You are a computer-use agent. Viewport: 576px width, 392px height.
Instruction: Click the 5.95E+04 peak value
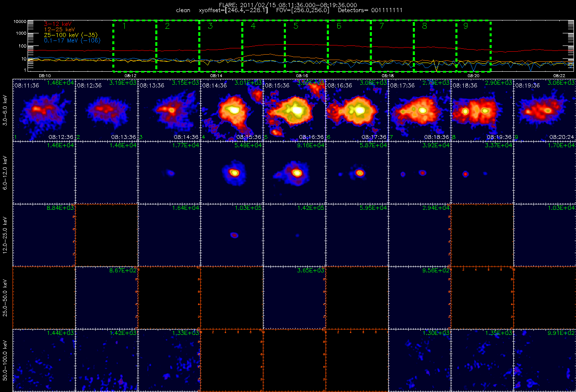(374, 208)
